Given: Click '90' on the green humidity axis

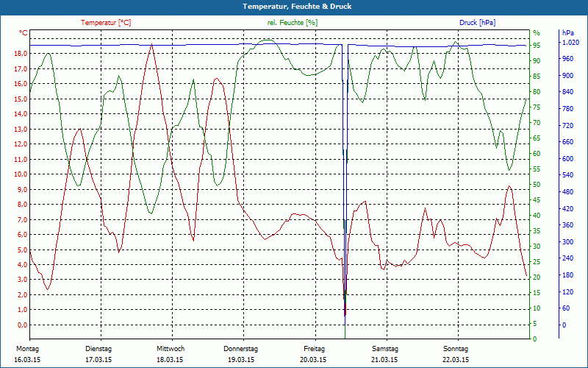Looking at the screenshot, I should click(537, 61).
